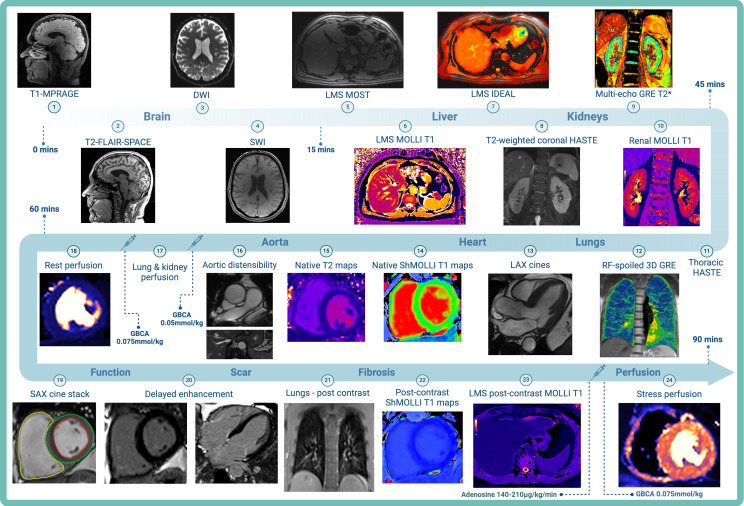This screenshot has width=744, height=506.
Task: Click the Native T2 maps label
Action: pos(326,265)
